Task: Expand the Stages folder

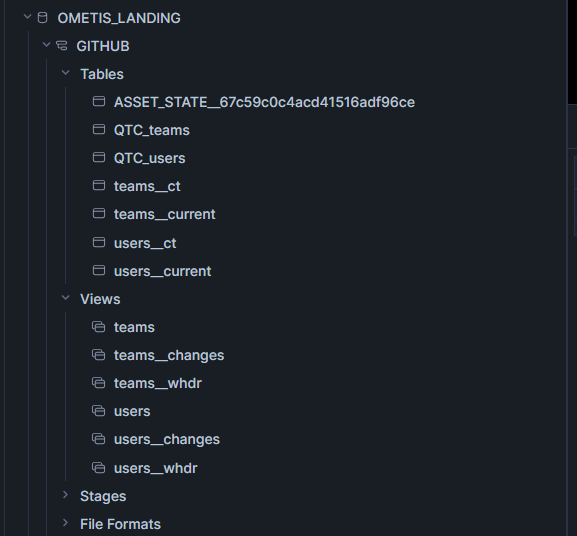Action: pyautogui.click(x=66, y=495)
